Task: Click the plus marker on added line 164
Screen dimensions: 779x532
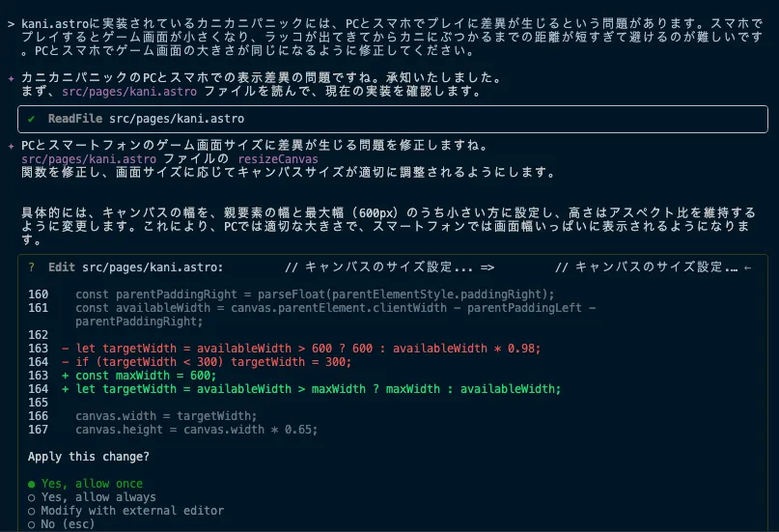Action: pos(65,388)
